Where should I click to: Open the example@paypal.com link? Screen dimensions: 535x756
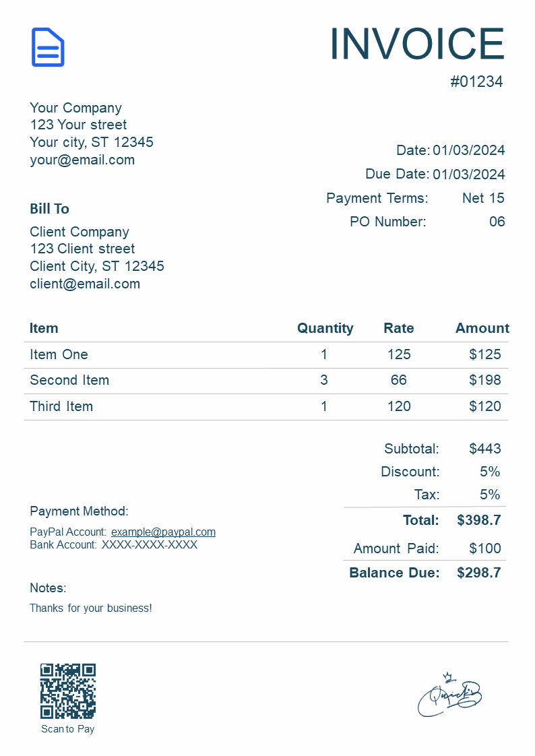coord(163,532)
